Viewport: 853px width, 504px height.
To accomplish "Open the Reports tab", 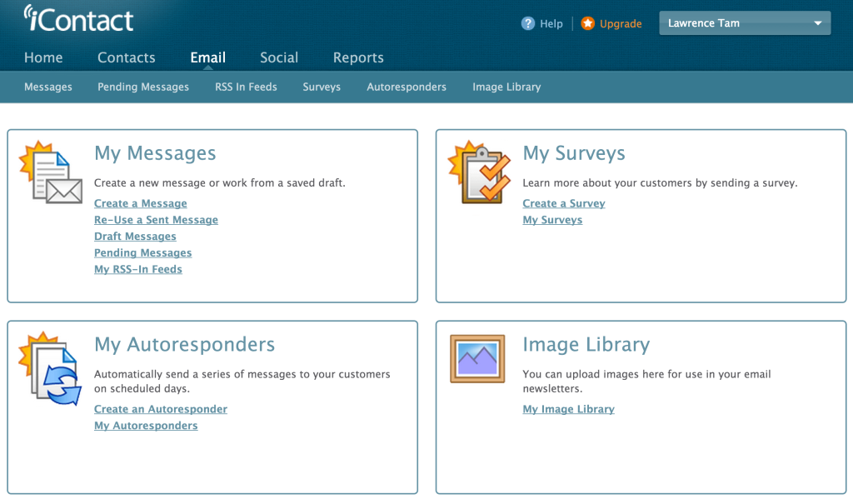I will [358, 57].
